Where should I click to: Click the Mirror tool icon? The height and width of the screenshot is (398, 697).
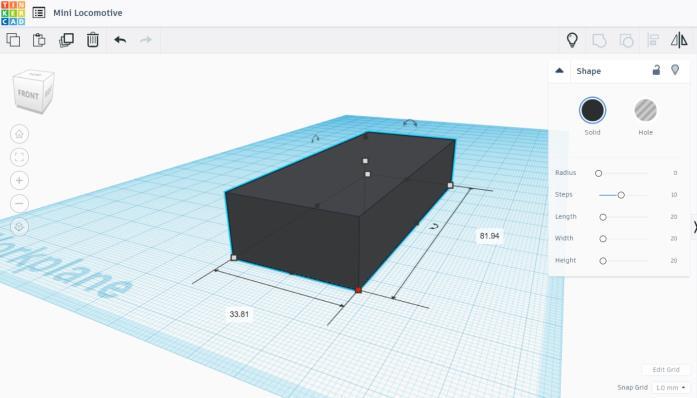point(679,40)
